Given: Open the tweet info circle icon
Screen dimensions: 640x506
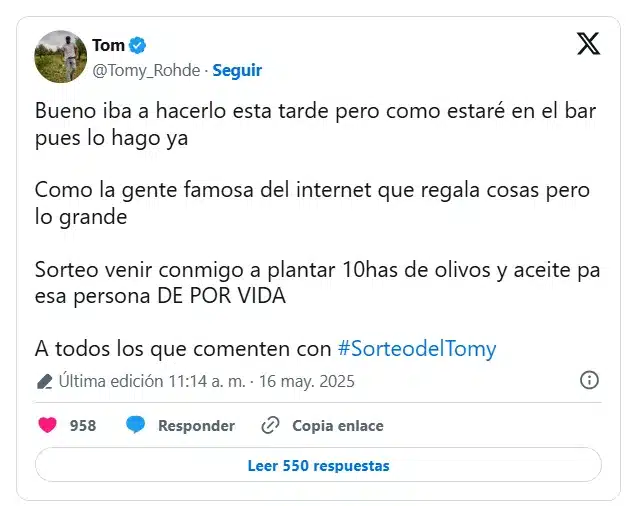Looking at the screenshot, I should pos(589,380).
